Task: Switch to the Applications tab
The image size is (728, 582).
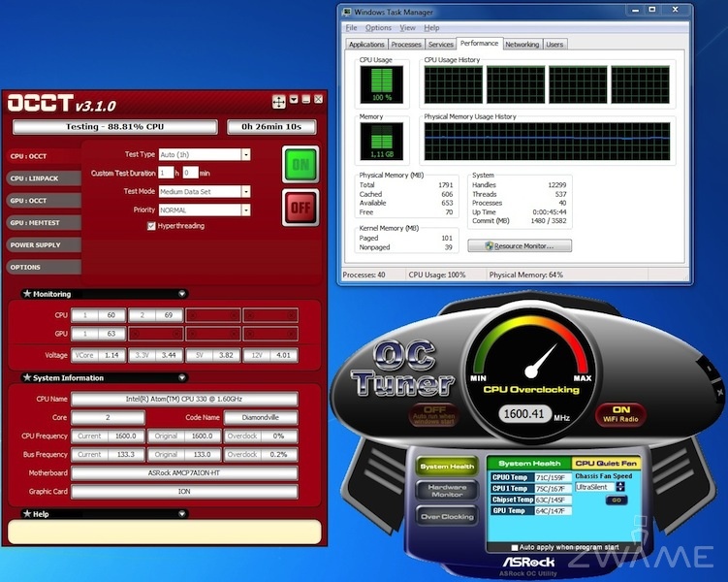Action: point(366,44)
